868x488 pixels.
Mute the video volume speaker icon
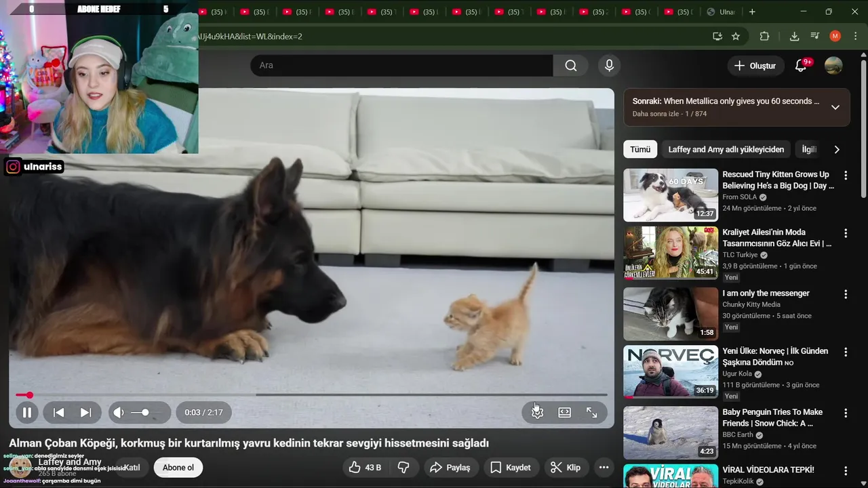tap(119, 412)
